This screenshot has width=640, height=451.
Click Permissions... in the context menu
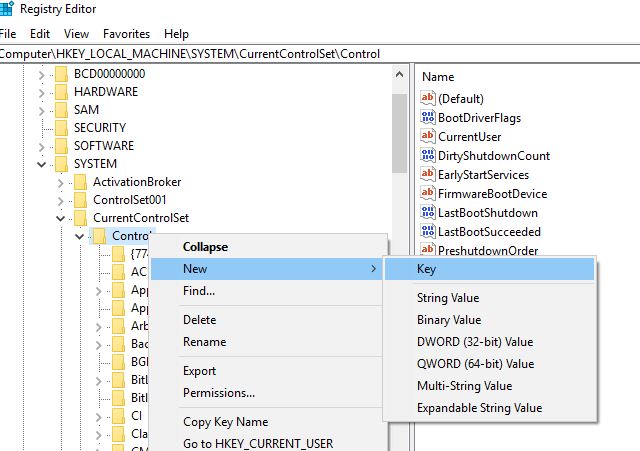click(x=218, y=393)
